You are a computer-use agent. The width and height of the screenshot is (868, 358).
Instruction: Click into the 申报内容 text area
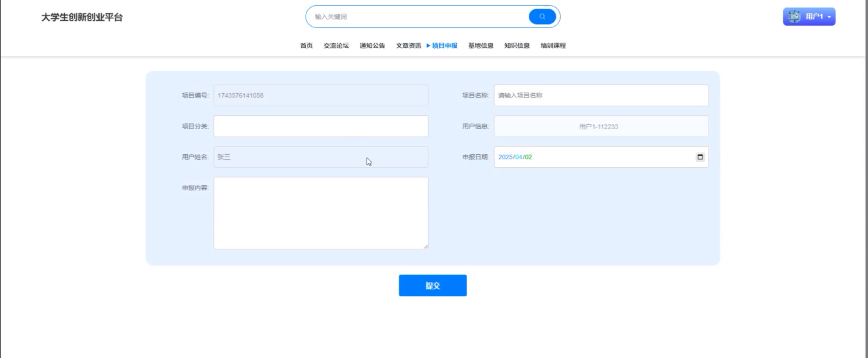click(x=321, y=213)
